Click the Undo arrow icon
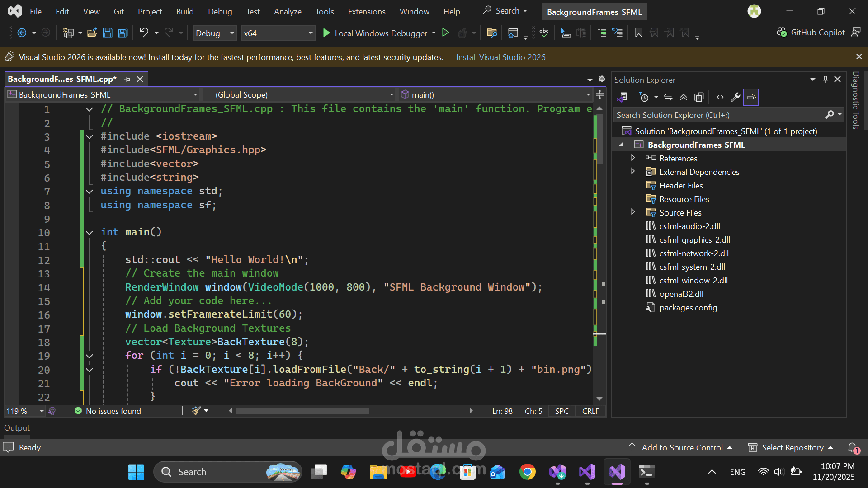Image resolution: width=868 pixels, height=488 pixels. pyautogui.click(x=144, y=33)
